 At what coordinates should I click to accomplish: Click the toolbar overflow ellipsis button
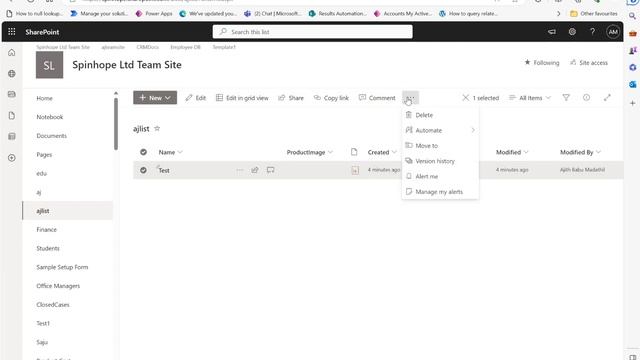[x=411, y=98]
